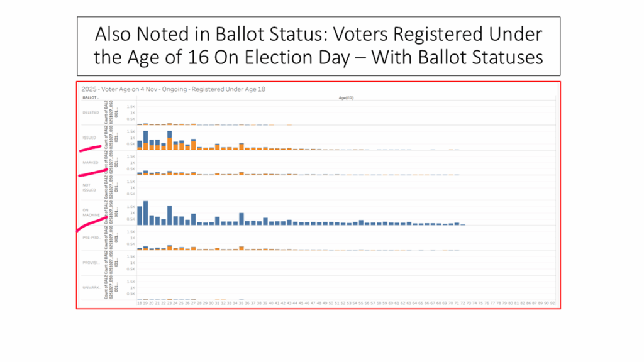Click the pink annotation line beside ISSUED
644x362 pixels.
click(89, 150)
